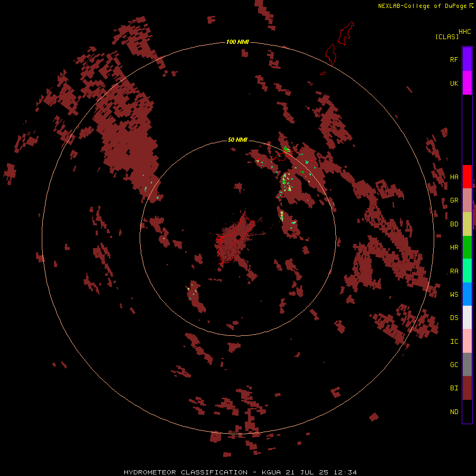This screenshot has height=476, width=476.
Task: Click the RF purple legend swatch
Action: pyautogui.click(x=467, y=59)
